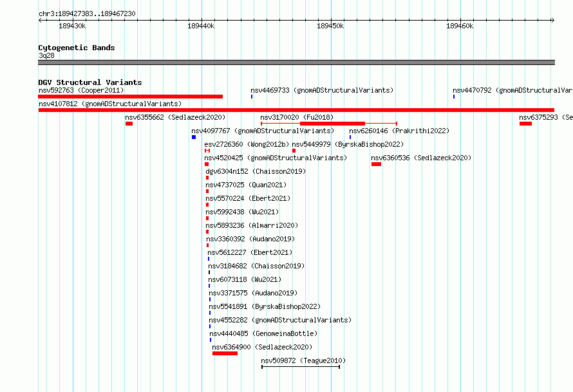Select the red glyph under nsv5449979
Image resolution: width=573 pixels, height=392 pixels.
294,151
